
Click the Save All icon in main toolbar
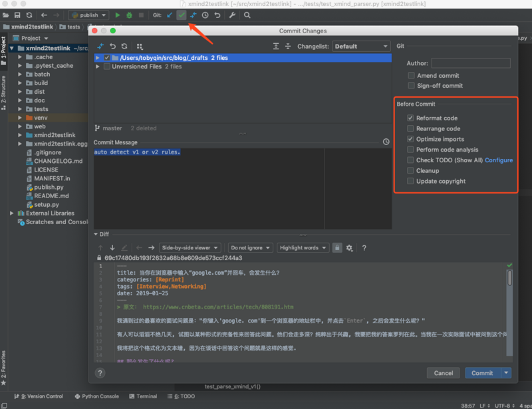point(17,15)
